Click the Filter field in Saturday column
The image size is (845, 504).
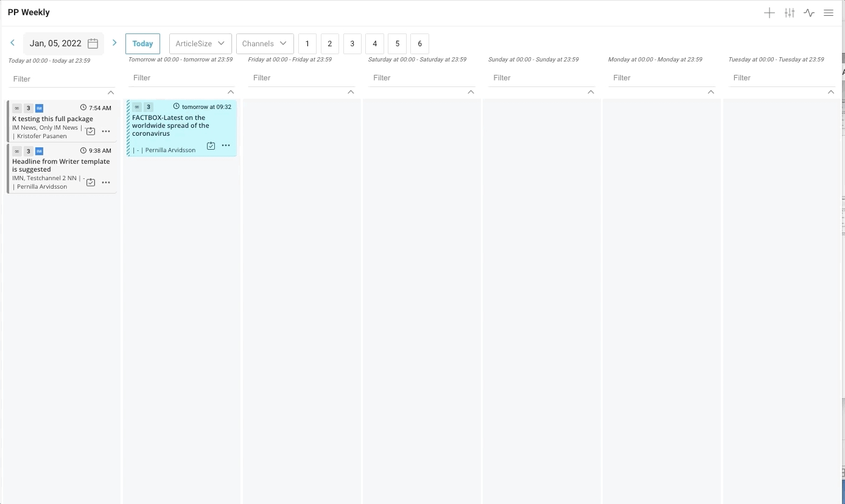coord(420,78)
